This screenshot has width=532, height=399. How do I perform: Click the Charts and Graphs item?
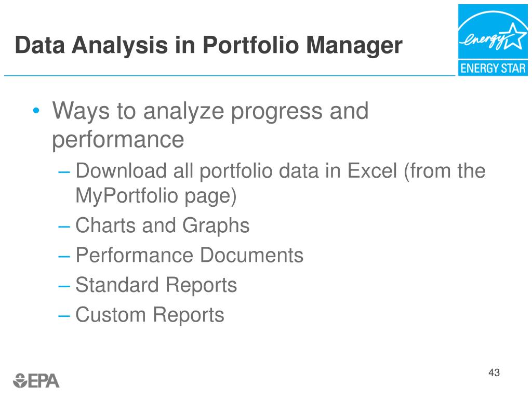(163, 225)
